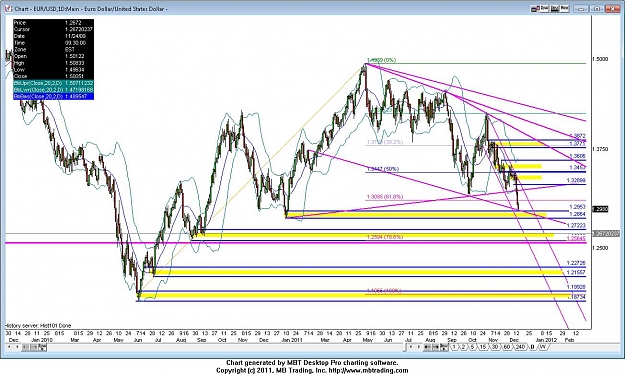Select the weekly W timeframe tab
This screenshot has width=625, height=374.
[x=543, y=347]
